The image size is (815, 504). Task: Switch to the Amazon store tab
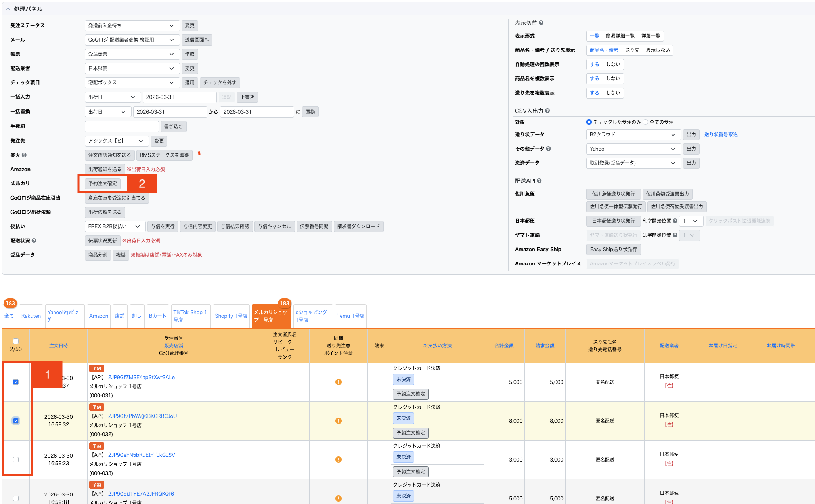pos(98,316)
